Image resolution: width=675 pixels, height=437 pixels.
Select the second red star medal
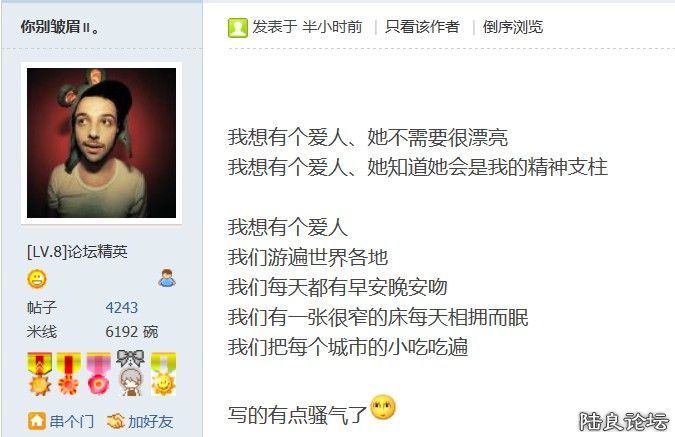coord(69,374)
